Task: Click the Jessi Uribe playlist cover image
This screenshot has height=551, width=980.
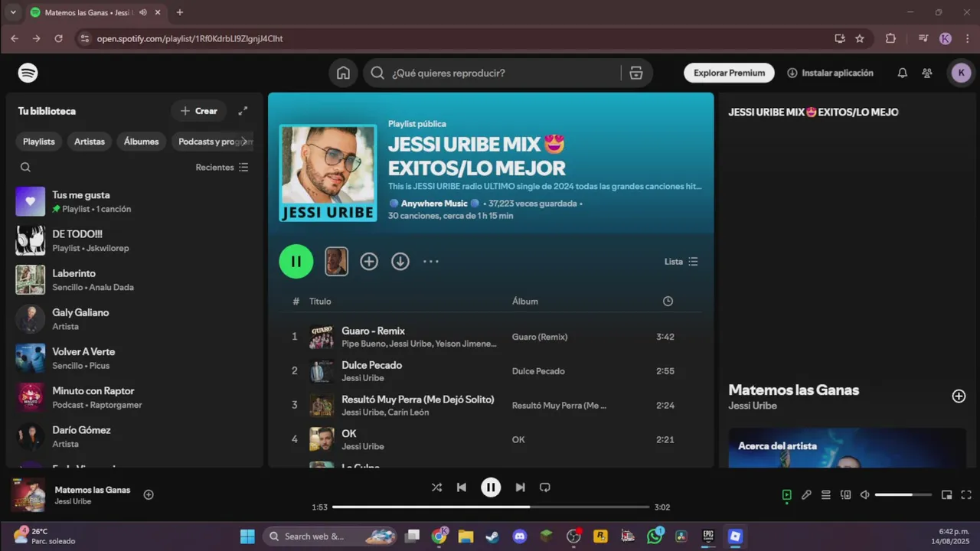Action: tap(328, 173)
